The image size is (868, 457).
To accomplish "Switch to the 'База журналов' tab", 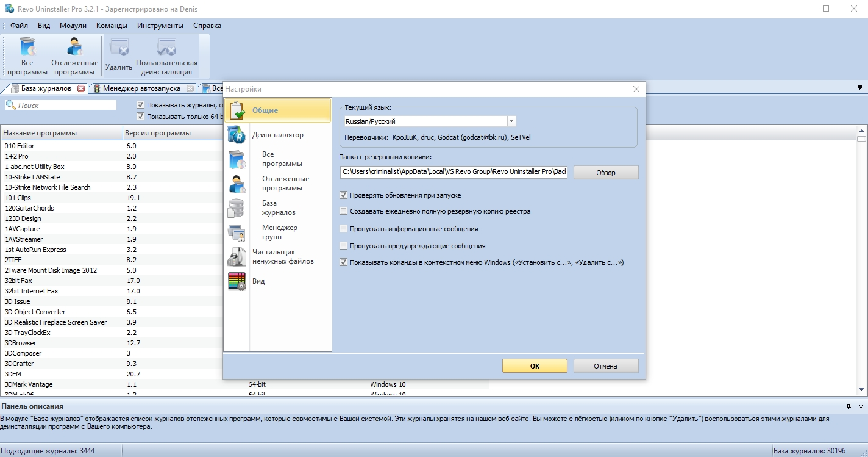I will pos(46,88).
